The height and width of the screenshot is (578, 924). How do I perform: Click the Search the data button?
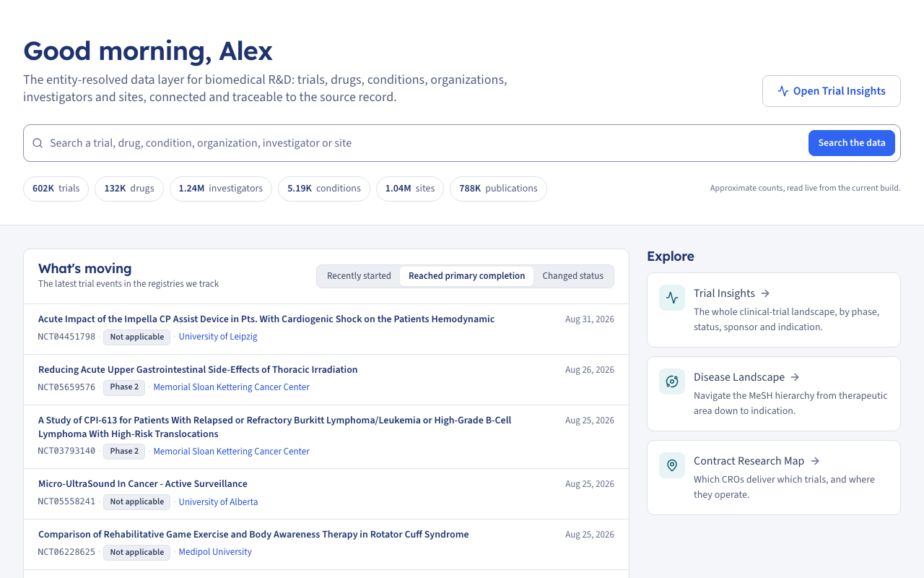click(852, 143)
